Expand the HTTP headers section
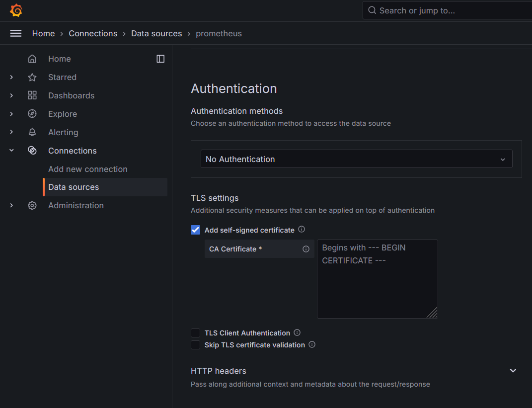The width and height of the screenshot is (532, 408). tap(513, 371)
